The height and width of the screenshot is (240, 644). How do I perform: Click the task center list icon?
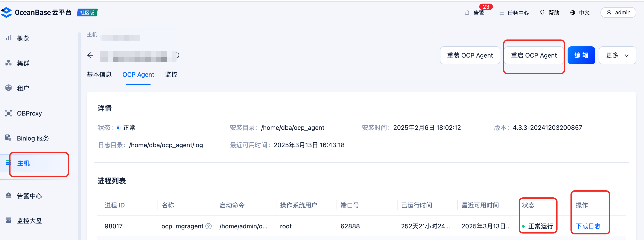(501, 13)
